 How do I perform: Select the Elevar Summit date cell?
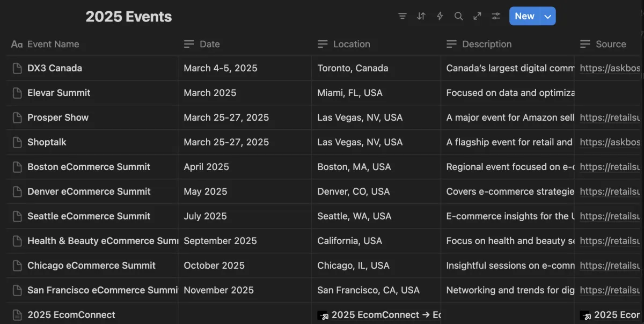[244, 93]
